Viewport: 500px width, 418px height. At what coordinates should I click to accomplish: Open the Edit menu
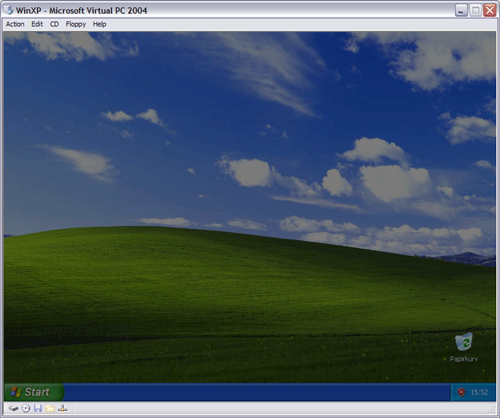[37, 24]
